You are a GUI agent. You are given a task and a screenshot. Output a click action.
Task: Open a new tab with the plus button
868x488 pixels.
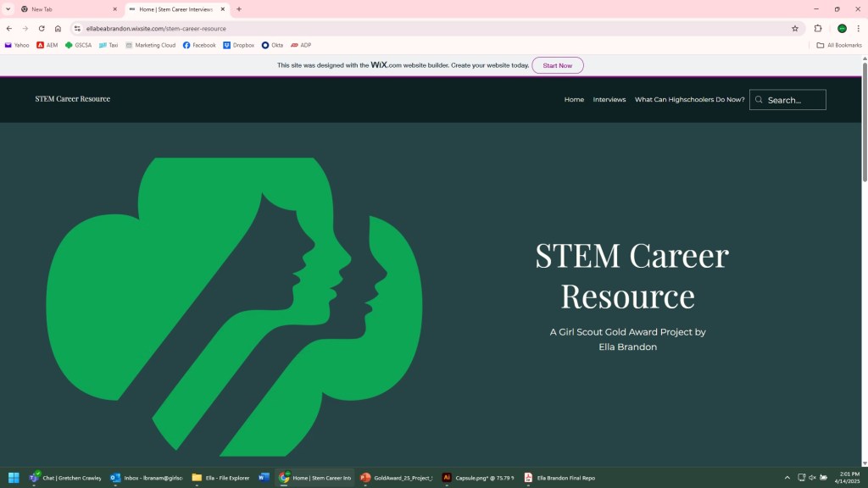click(x=239, y=9)
